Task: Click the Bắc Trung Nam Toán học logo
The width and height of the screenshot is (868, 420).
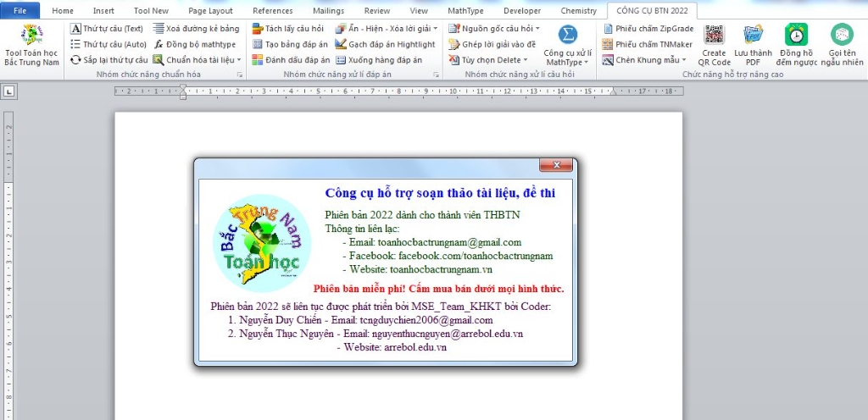Action: 263,243
